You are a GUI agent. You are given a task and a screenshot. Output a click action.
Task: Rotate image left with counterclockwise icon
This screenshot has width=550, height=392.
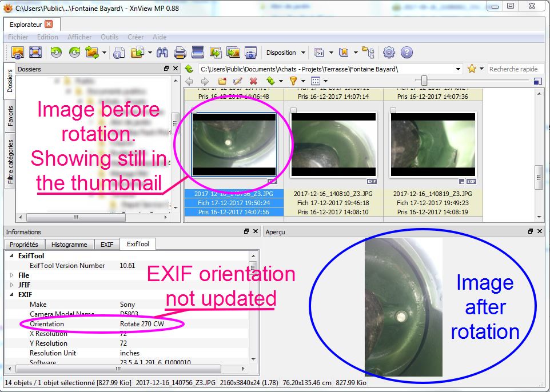pyautogui.click(x=56, y=53)
